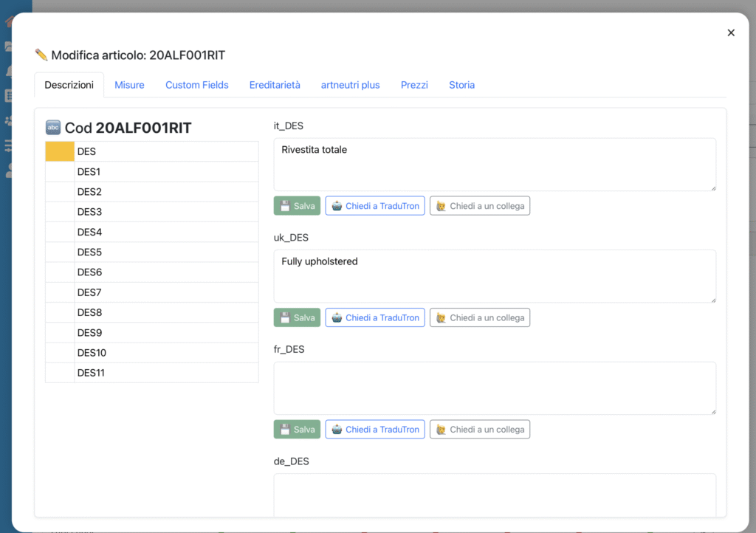
Task: Close the Modifica articolo dialog
Action: pyautogui.click(x=731, y=32)
